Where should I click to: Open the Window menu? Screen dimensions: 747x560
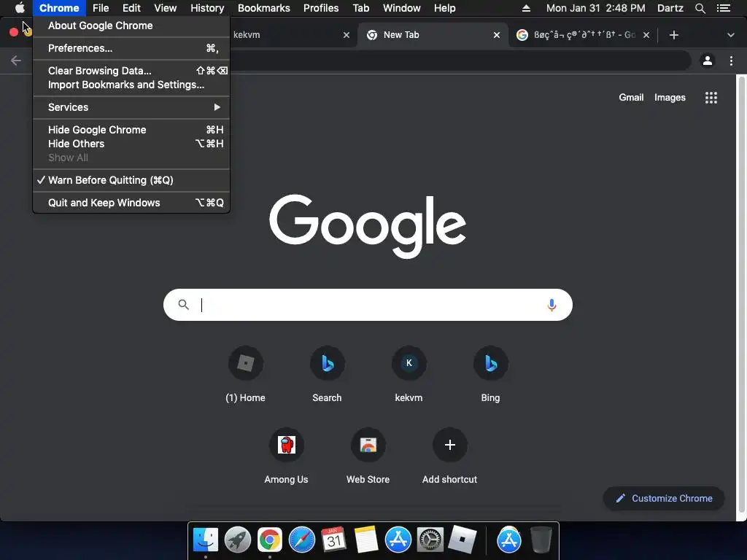pos(402,8)
